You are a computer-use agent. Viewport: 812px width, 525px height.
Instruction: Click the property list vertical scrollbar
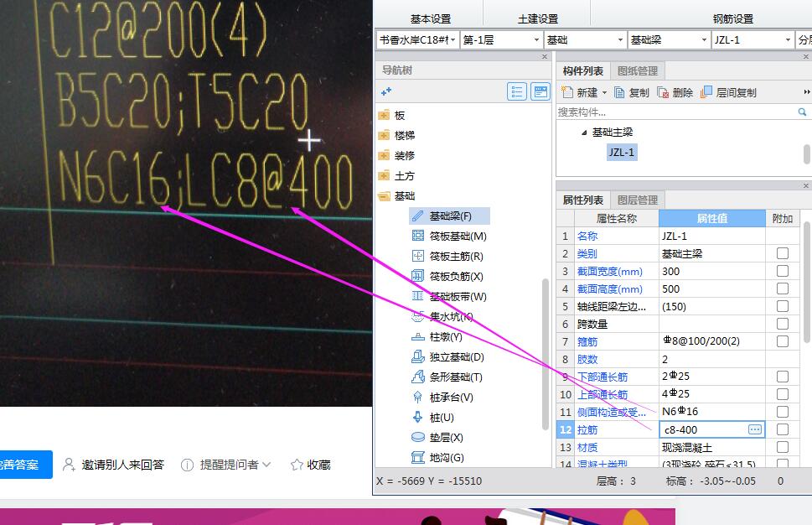[806, 283]
